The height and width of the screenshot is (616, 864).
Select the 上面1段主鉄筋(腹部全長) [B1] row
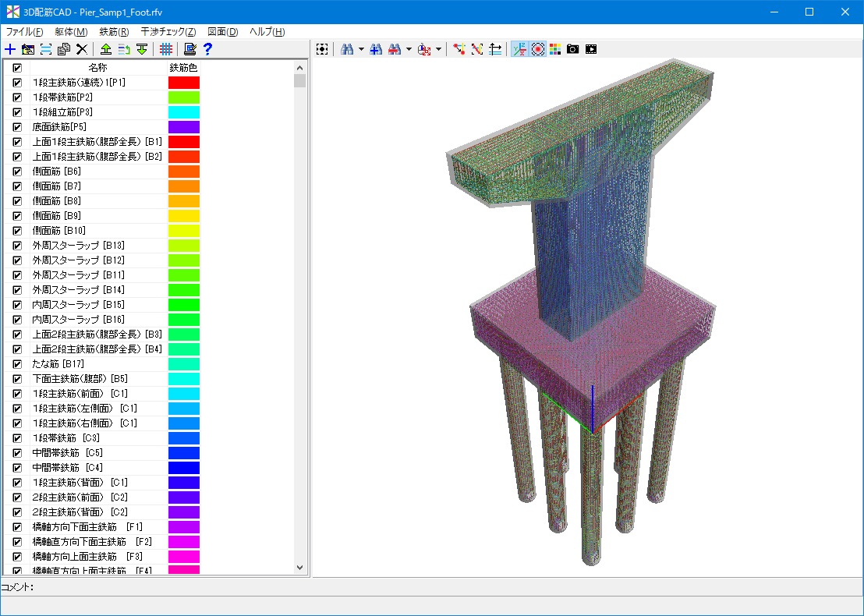(101, 142)
